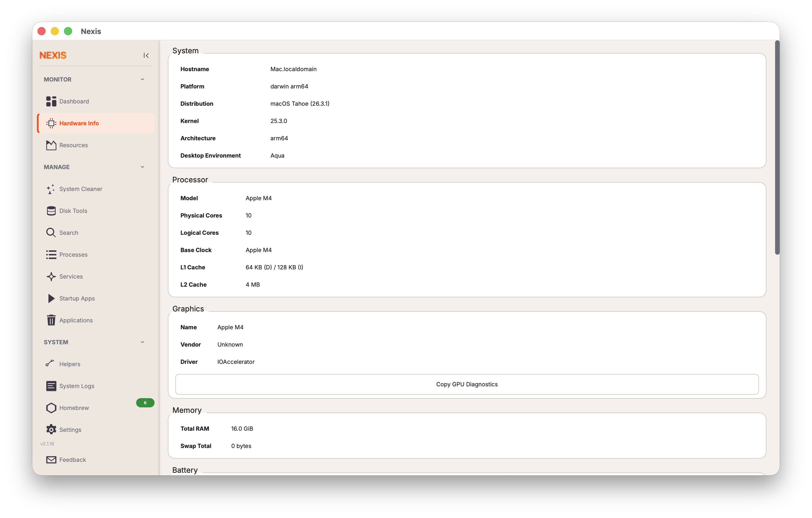Open the Homebrew package manager
The width and height of the screenshot is (812, 518).
click(74, 408)
